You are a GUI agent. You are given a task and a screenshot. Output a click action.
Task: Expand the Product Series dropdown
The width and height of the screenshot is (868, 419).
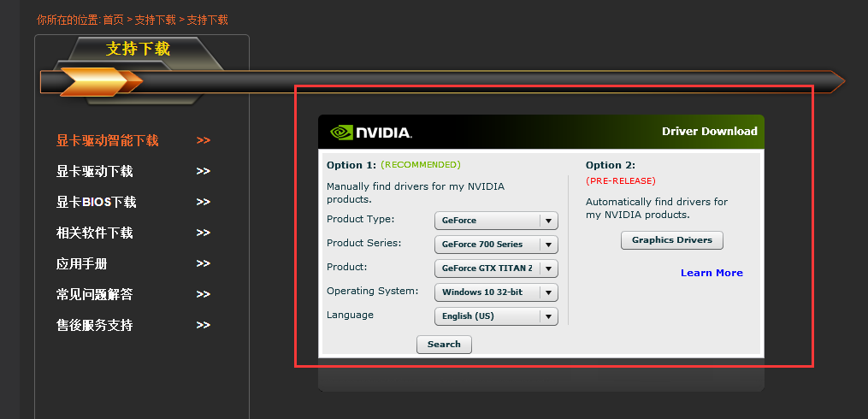click(x=496, y=244)
